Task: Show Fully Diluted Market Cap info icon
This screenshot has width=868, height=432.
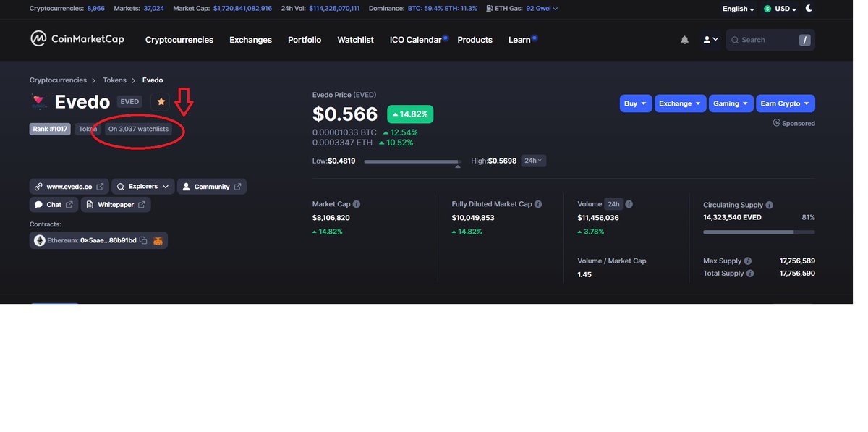Action: tap(538, 204)
